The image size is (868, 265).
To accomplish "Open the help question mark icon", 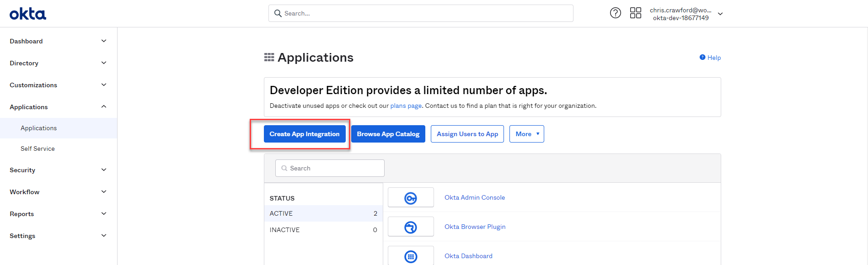I will pyautogui.click(x=616, y=13).
